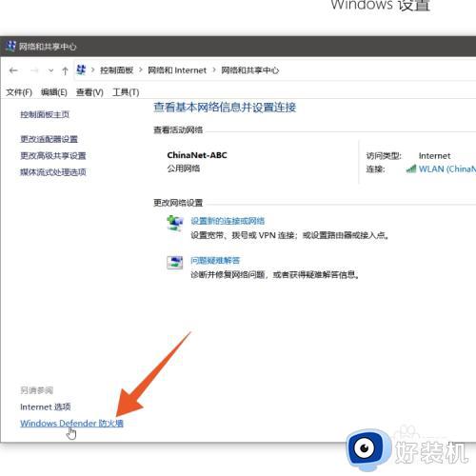Click 设置新的连接或网络 link
Image resolution: width=476 pixels, height=476 pixels.
tap(228, 221)
